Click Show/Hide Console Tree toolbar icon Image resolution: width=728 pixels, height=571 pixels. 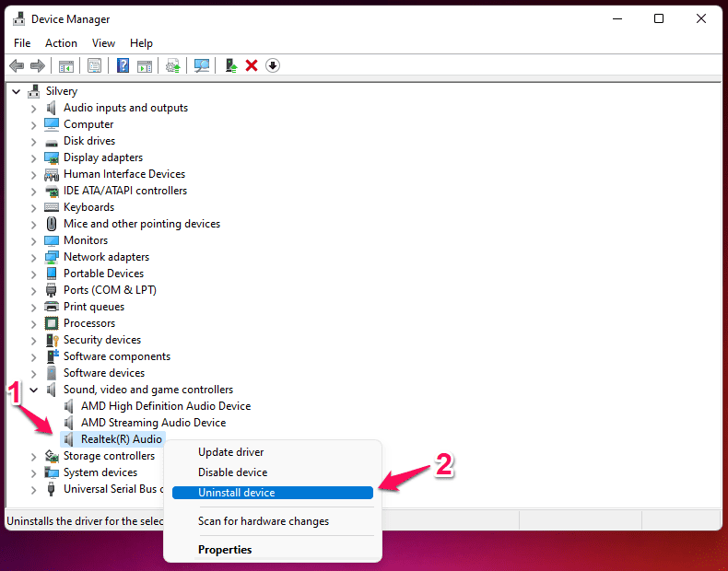pos(65,65)
